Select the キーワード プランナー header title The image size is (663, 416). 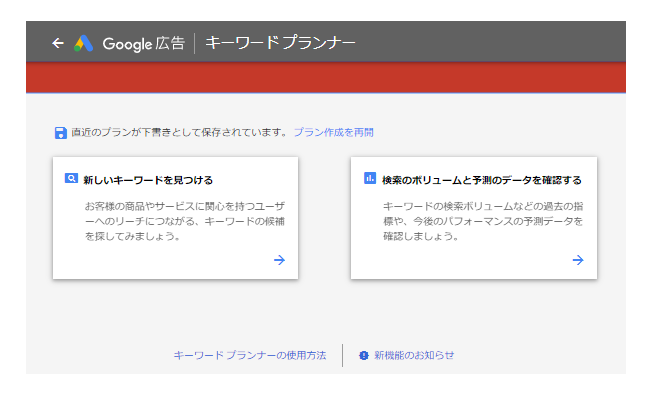point(280,43)
